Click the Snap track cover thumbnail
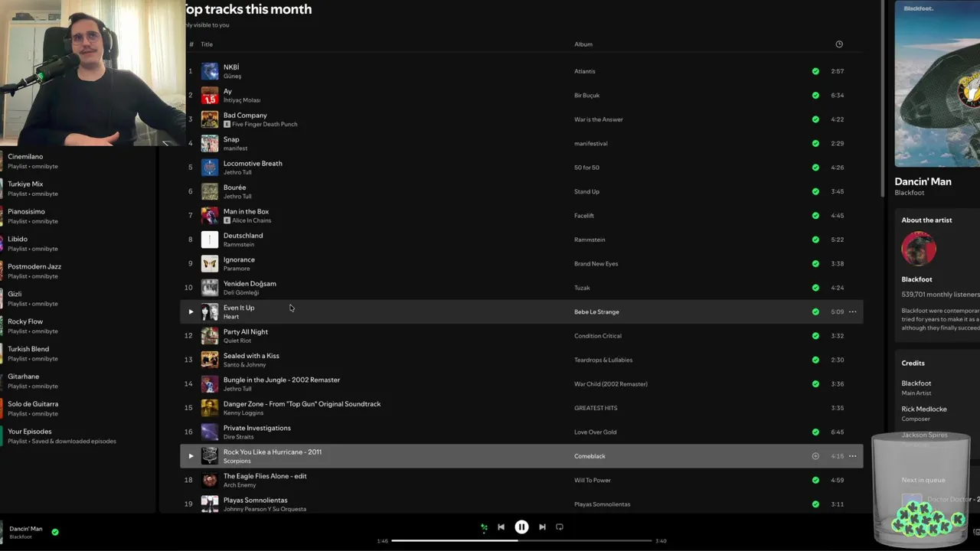The width and height of the screenshot is (980, 551). [x=210, y=143]
